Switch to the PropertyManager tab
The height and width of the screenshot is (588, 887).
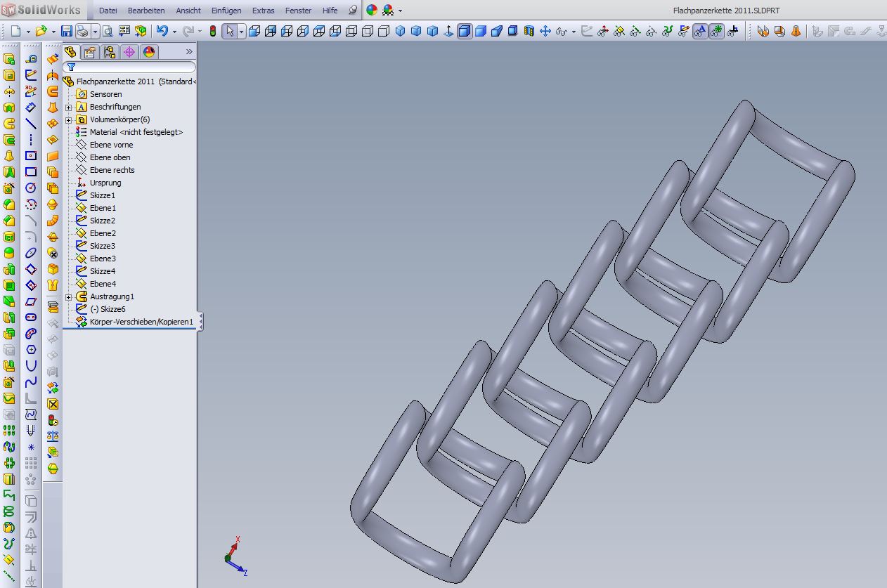(89, 52)
